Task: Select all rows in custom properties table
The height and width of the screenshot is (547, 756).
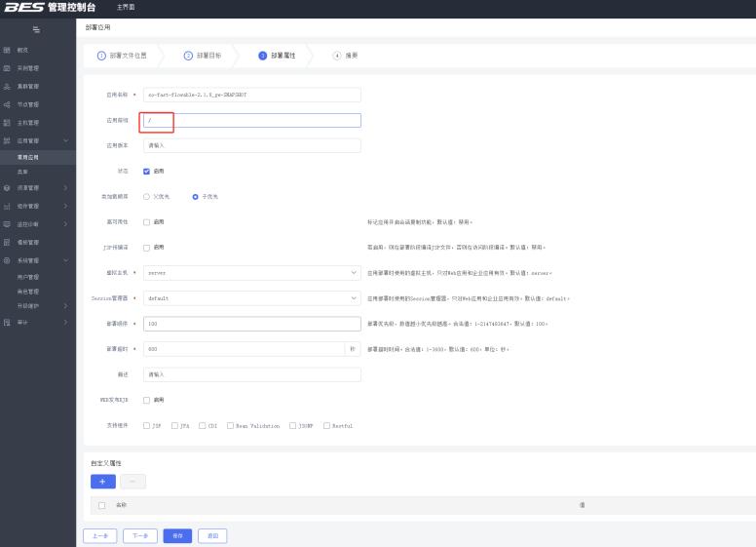Action: click(x=101, y=505)
